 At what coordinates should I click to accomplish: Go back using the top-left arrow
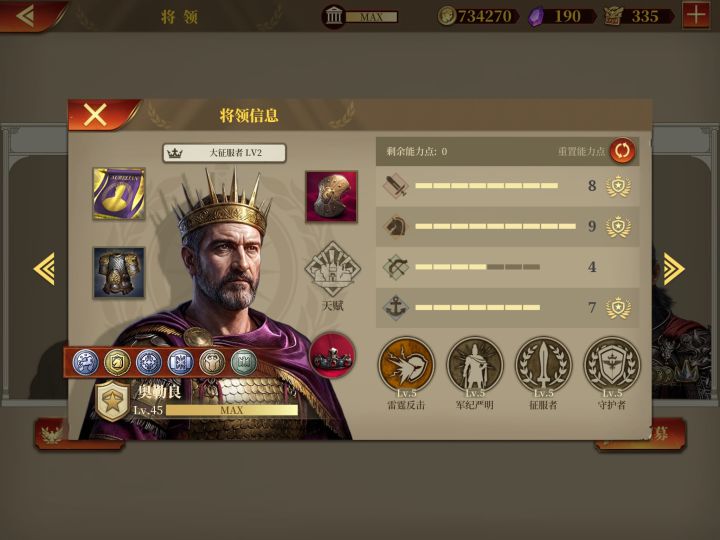click(27, 16)
